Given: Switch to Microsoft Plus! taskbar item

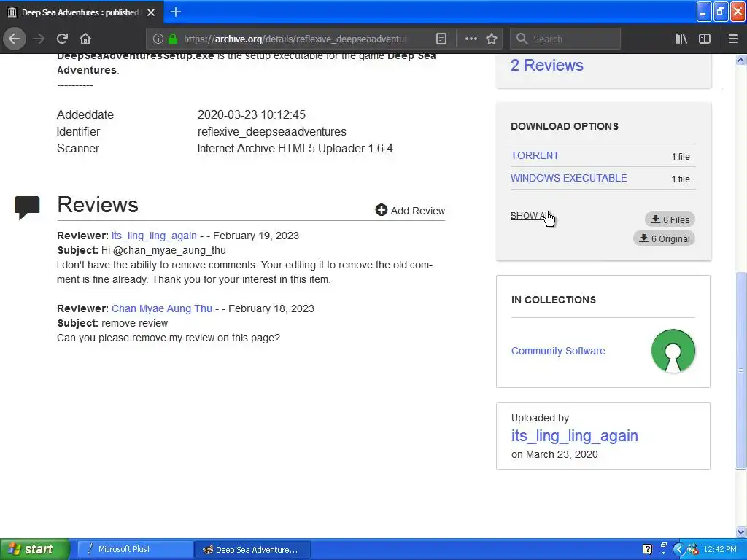Looking at the screenshot, I should [135, 550].
